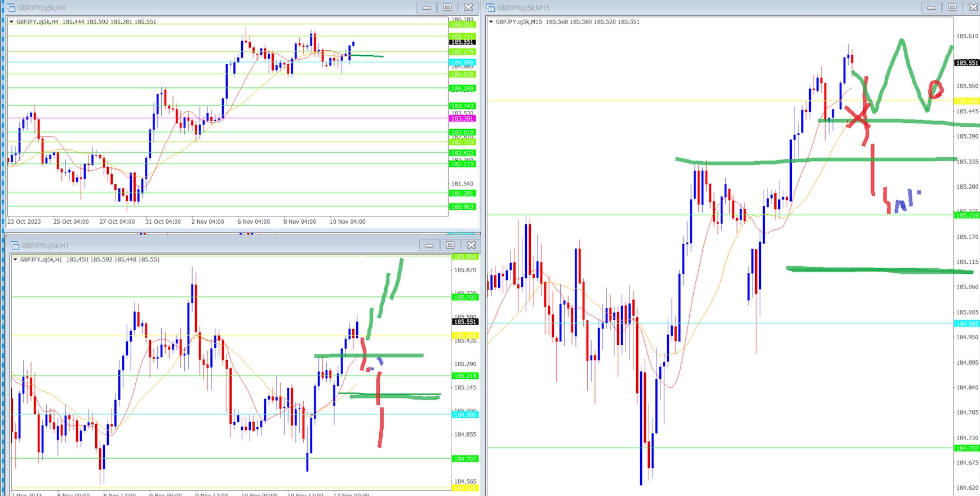Click the 6 Nov 04:00 label on H4 time axis
This screenshot has height=496, width=980.
[x=254, y=222]
